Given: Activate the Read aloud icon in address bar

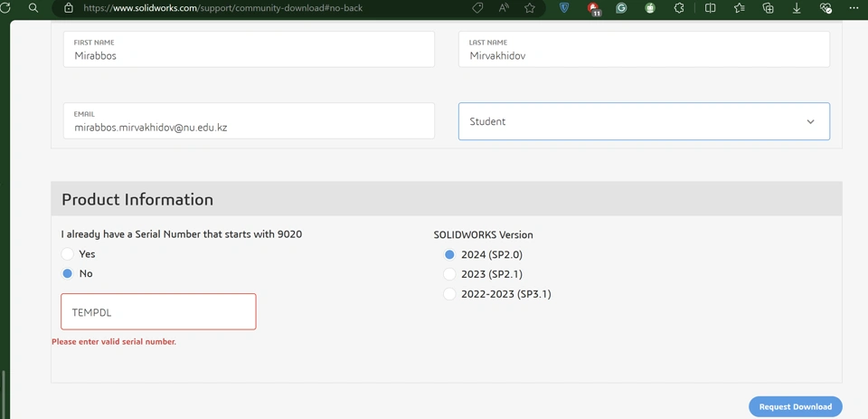Looking at the screenshot, I should pyautogui.click(x=504, y=8).
